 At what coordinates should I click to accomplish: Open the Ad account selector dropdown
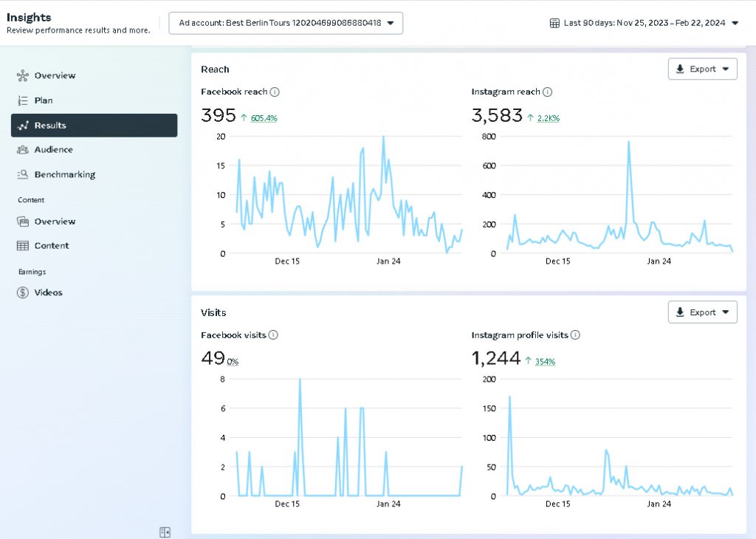point(286,23)
